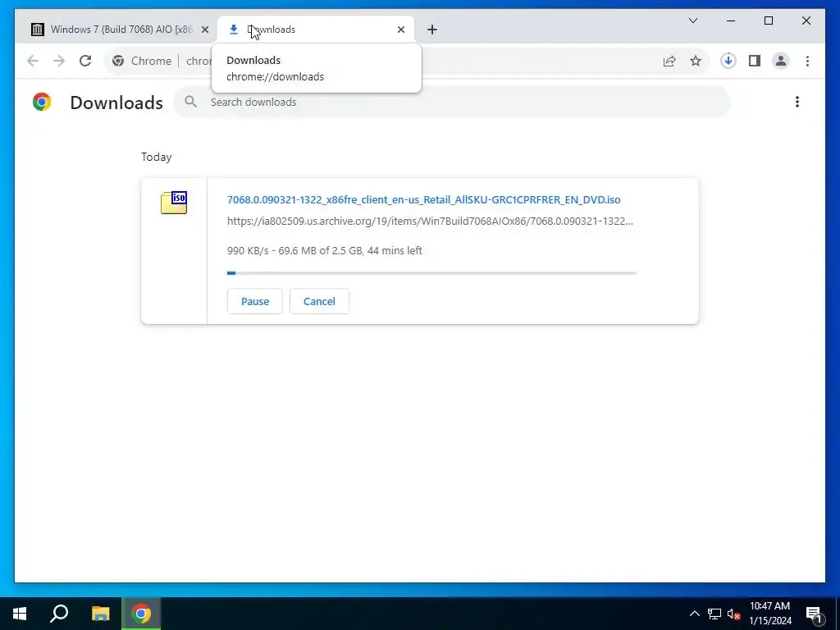840x630 pixels.
Task: Close the Windows 7 Build 7068 tab
Action: point(204,30)
